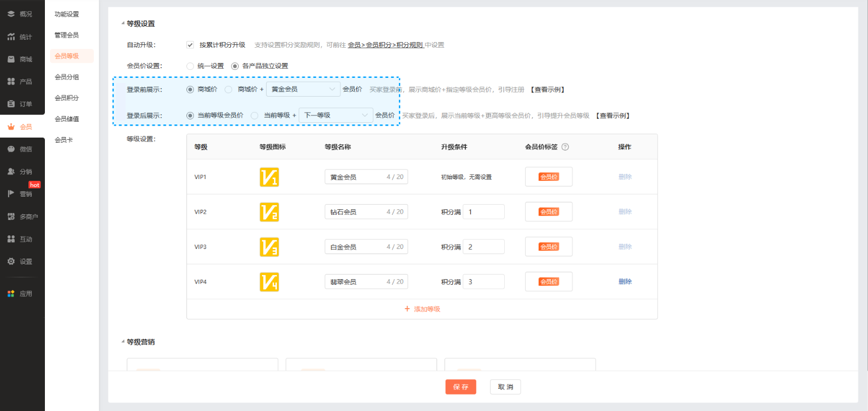This screenshot has height=411, width=868.
Task: Open 会员积分 in the submenu
Action: click(67, 98)
